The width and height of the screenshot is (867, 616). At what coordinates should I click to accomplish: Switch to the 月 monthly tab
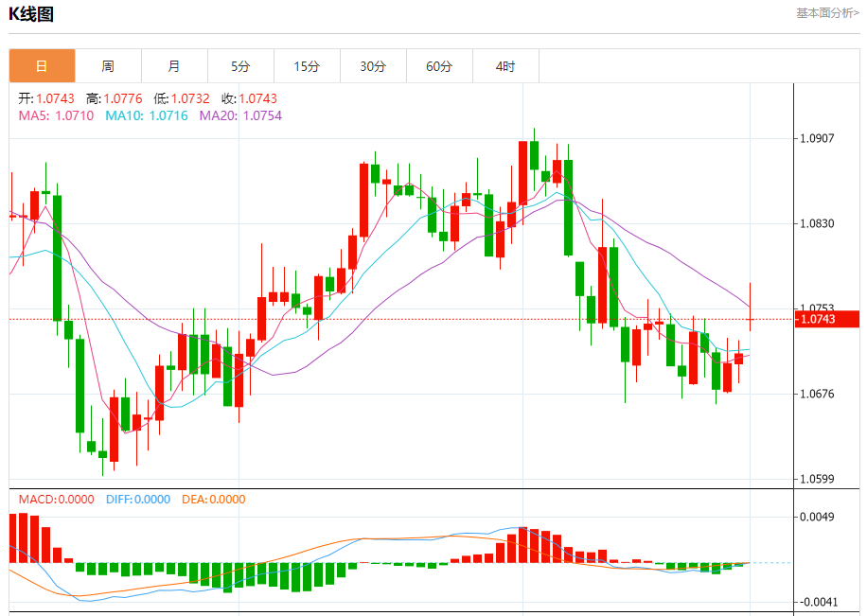175,66
